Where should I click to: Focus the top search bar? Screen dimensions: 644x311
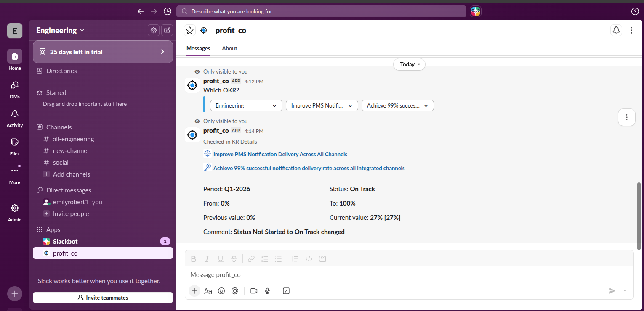321,11
